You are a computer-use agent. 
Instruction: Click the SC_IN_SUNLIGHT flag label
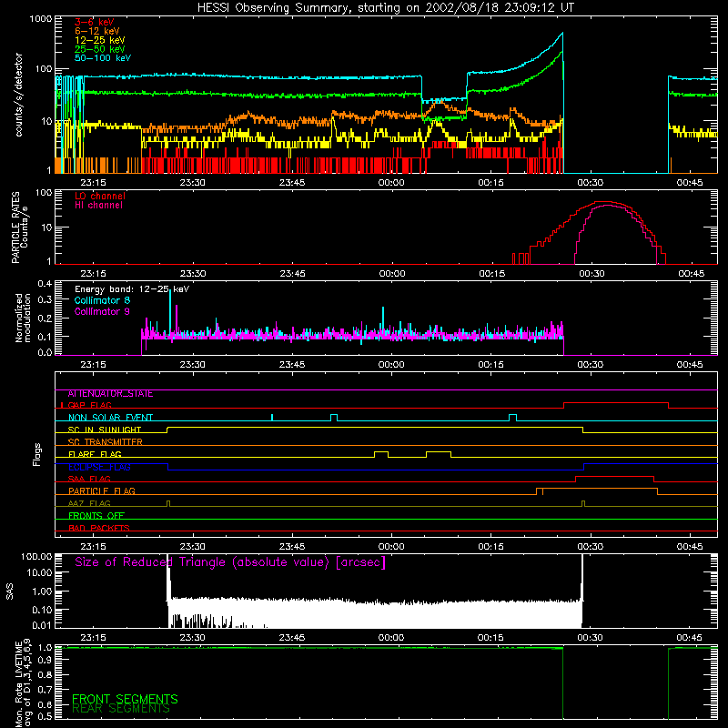(x=105, y=430)
